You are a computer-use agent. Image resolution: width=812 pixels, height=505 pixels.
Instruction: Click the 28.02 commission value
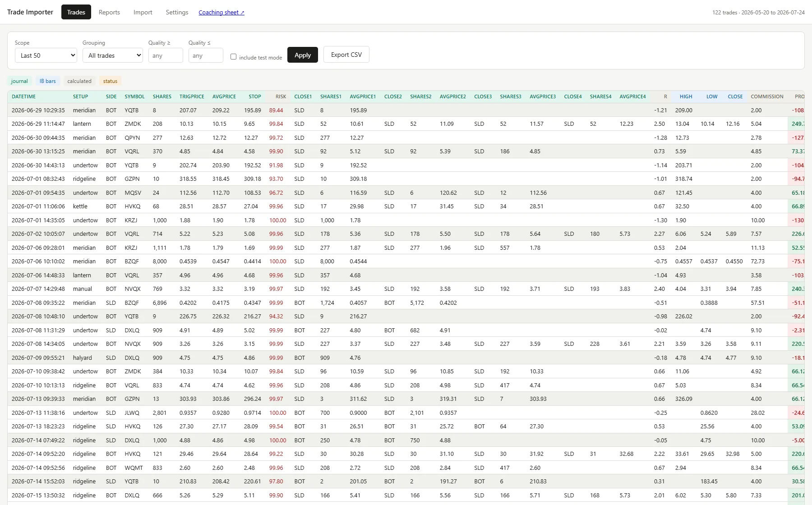(757, 413)
